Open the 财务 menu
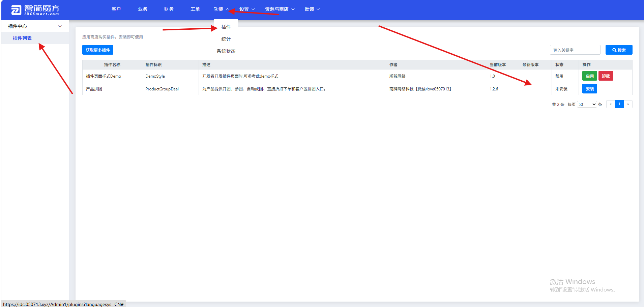The height and width of the screenshot is (307, 644). [169, 9]
